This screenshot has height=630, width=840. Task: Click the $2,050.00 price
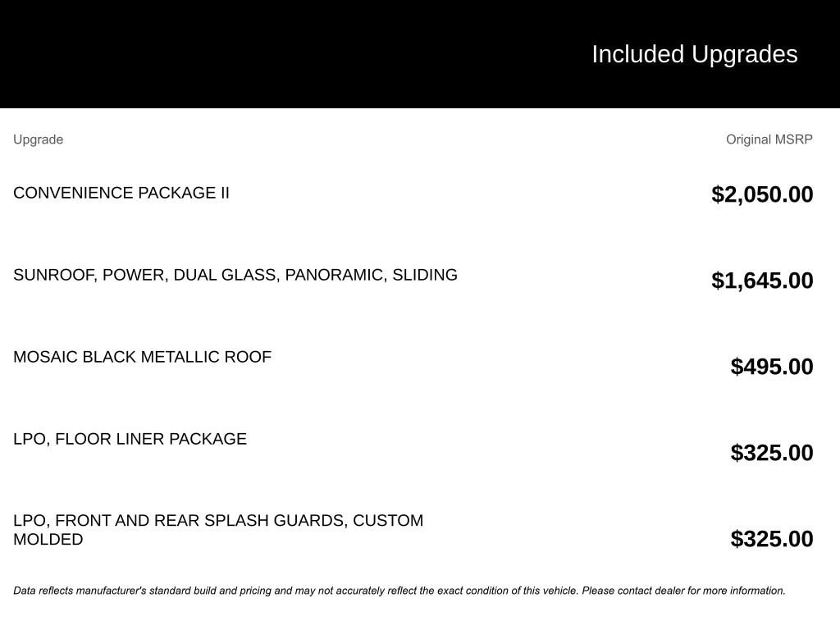pos(762,194)
